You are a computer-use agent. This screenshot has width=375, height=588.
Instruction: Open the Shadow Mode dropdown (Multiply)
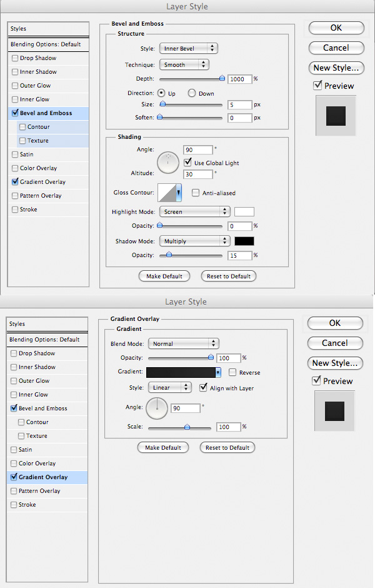194,241
